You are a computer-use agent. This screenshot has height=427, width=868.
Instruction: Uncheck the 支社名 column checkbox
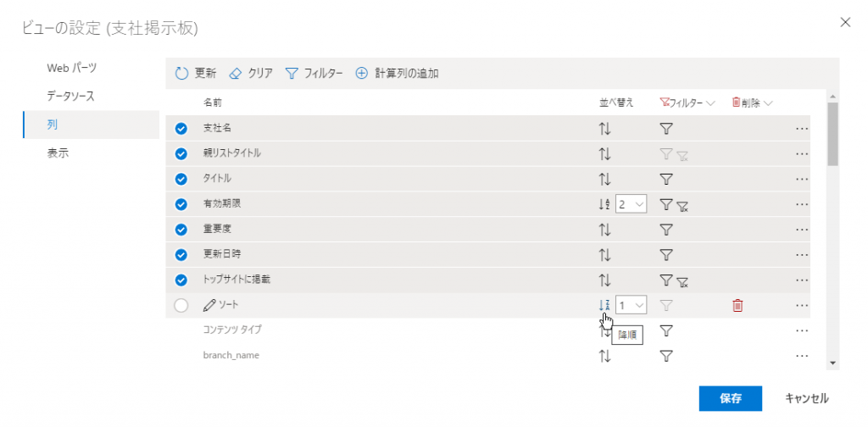(x=181, y=129)
